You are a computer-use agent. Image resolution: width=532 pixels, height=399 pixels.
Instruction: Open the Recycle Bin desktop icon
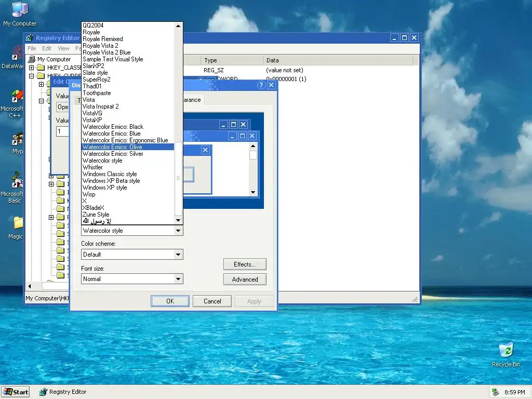(506, 354)
